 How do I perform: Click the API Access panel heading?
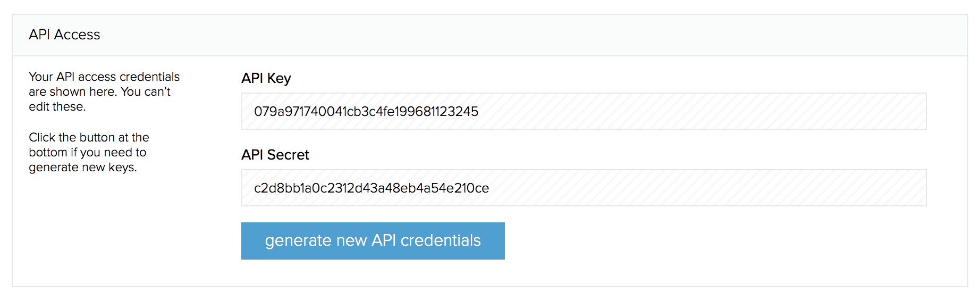click(x=64, y=35)
